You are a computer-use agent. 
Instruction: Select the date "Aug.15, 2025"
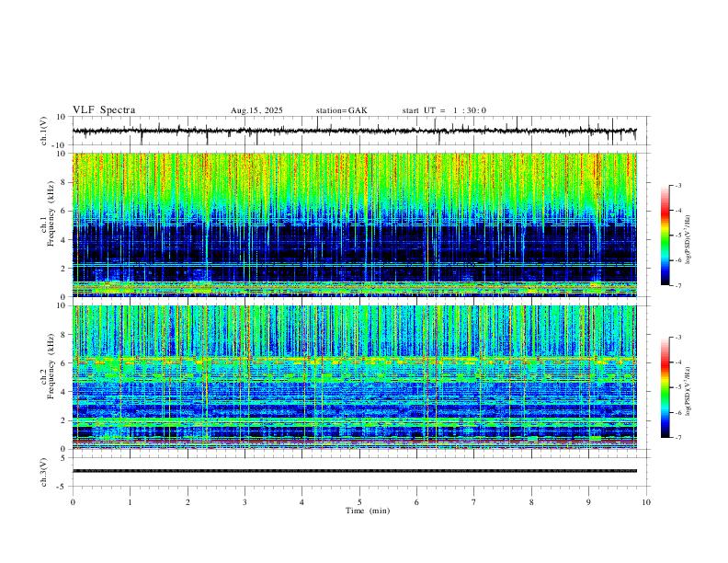[x=256, y=110]
